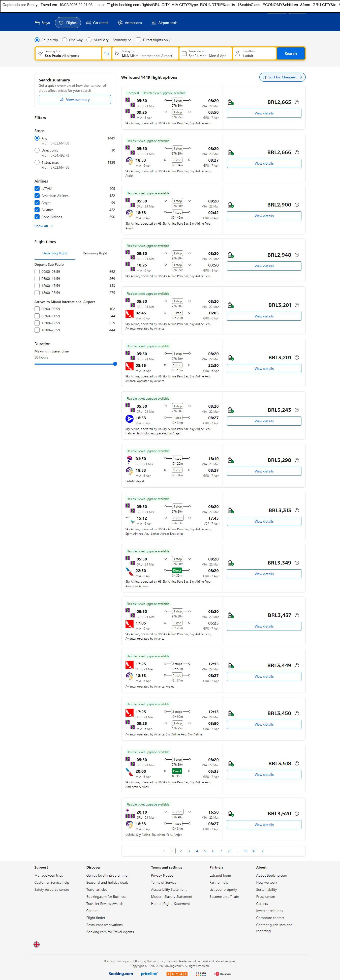The height and width of the screenshot is (980, 340).
Task: Enable the Direct flights only checkbox
Action: pos(138,40)
